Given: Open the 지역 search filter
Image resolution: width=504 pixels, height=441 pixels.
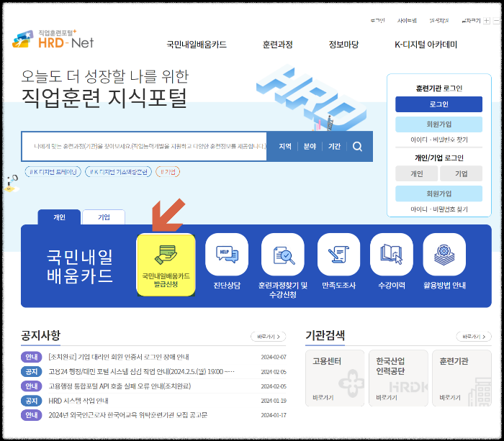Looking at the screenshot, I should [x=285, y=147].
